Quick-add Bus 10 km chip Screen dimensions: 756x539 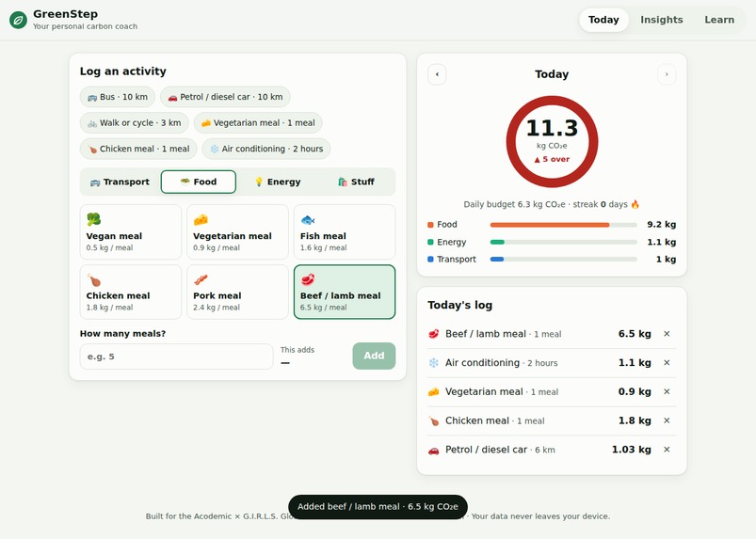point(117,97)
